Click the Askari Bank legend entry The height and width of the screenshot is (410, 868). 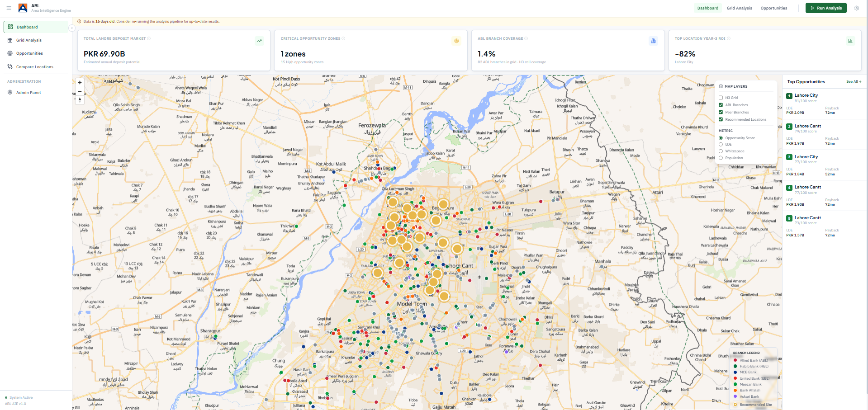746,396
